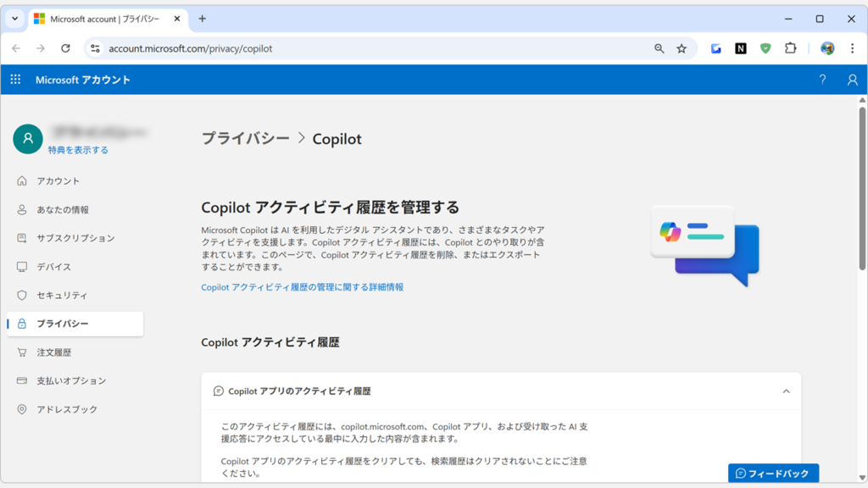This screenshot has width=868, height=488.
Task: Open セキュリティ in the sidebar
Action: pyautogui.click(x=62, y=295)
